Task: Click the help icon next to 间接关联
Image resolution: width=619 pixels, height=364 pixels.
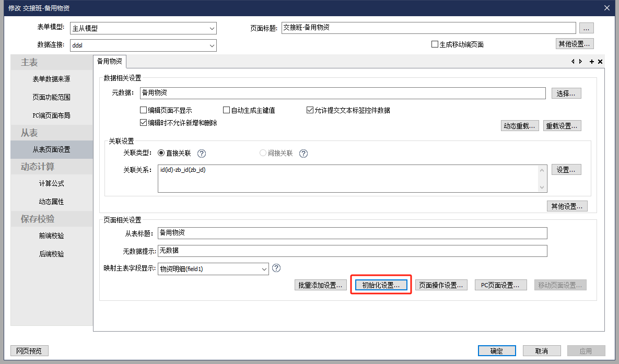Action: 303,154
